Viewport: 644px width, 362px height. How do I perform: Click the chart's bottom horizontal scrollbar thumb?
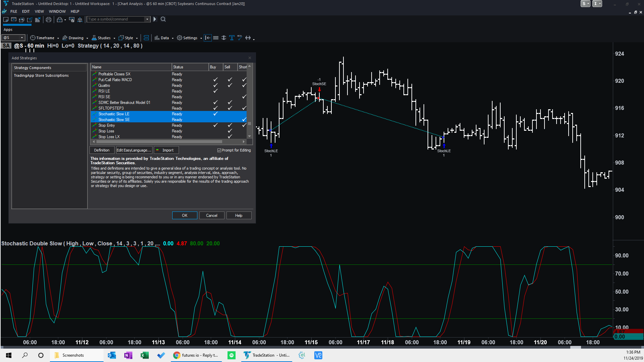(575, 347)
